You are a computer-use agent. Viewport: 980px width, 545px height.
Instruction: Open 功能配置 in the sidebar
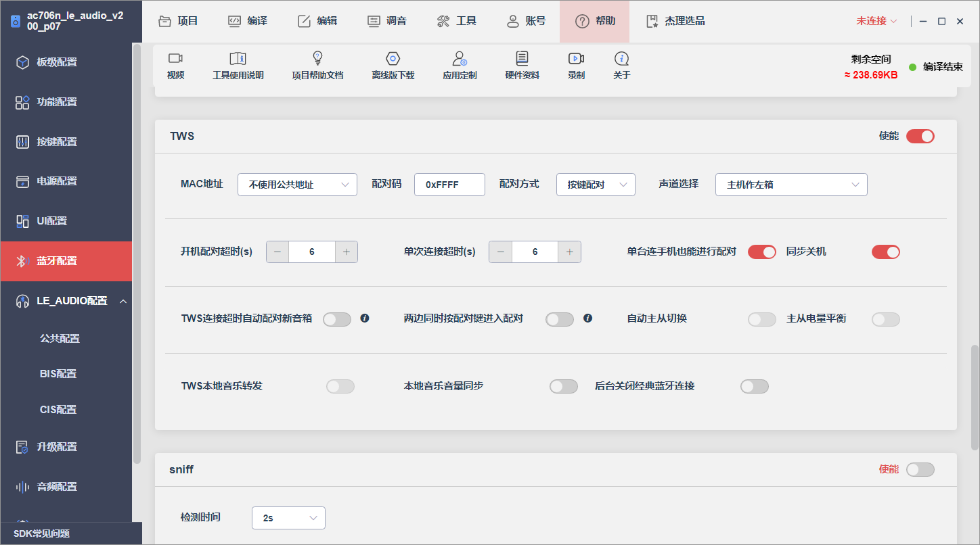(66, 102)
